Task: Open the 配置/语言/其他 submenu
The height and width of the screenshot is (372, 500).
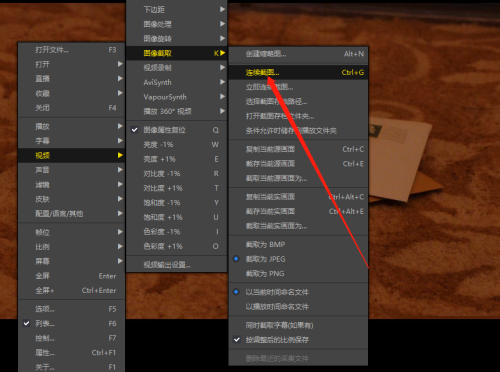Action: 71,214
